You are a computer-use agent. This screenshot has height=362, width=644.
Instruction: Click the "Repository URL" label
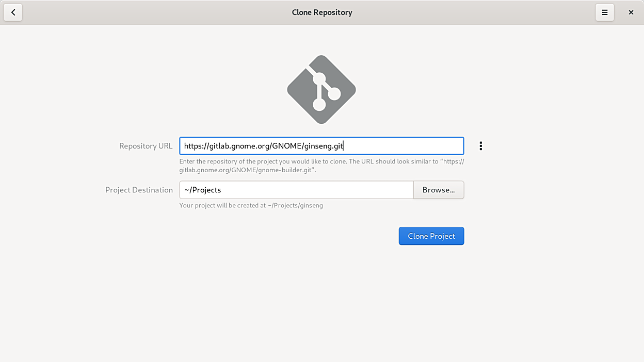(x=146, y=146)
